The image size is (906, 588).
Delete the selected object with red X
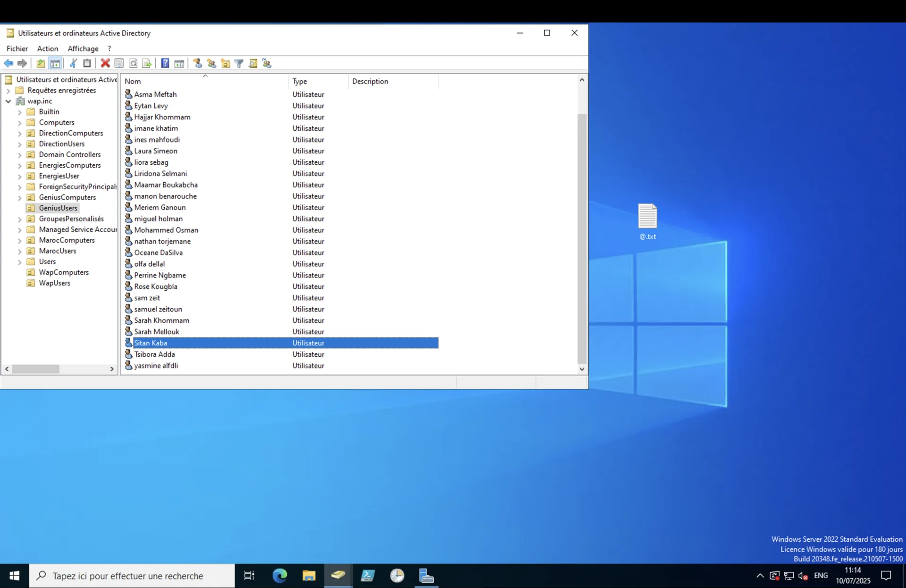pyautogui.click(x=105, y=63)
